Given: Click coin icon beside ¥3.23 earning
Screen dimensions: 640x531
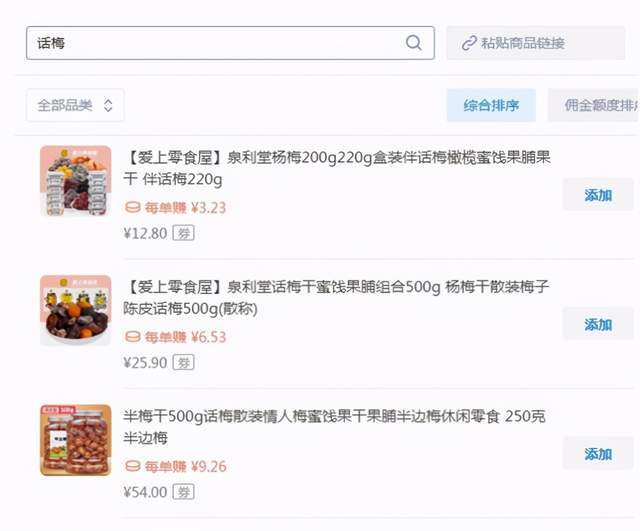Looking at the screenshot, I should point(133,208).
